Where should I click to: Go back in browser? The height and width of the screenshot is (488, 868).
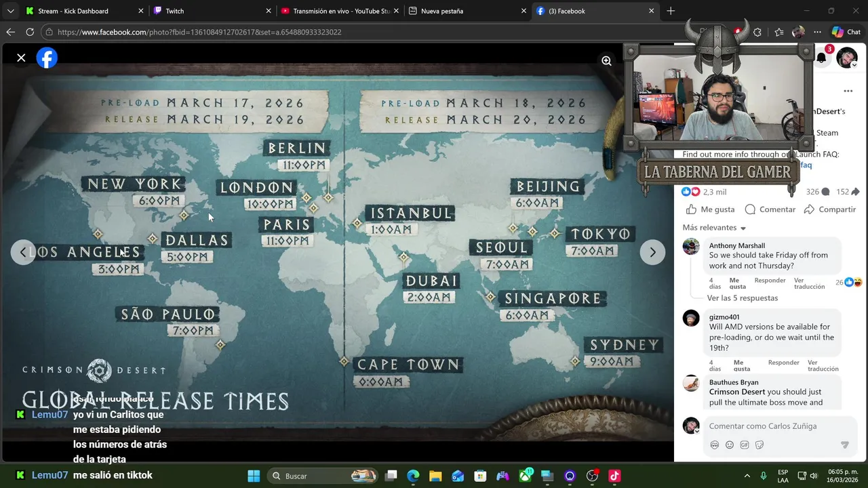click(10, 32)
